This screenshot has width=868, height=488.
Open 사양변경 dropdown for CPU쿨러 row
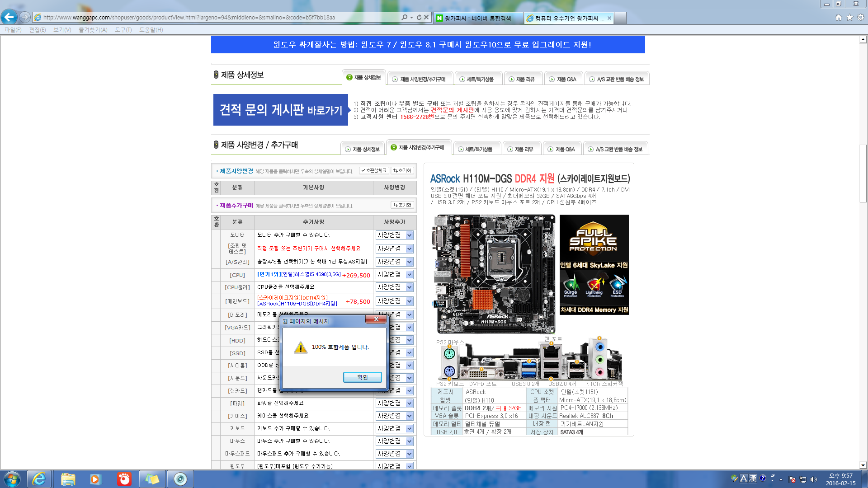tap(395, 287)
